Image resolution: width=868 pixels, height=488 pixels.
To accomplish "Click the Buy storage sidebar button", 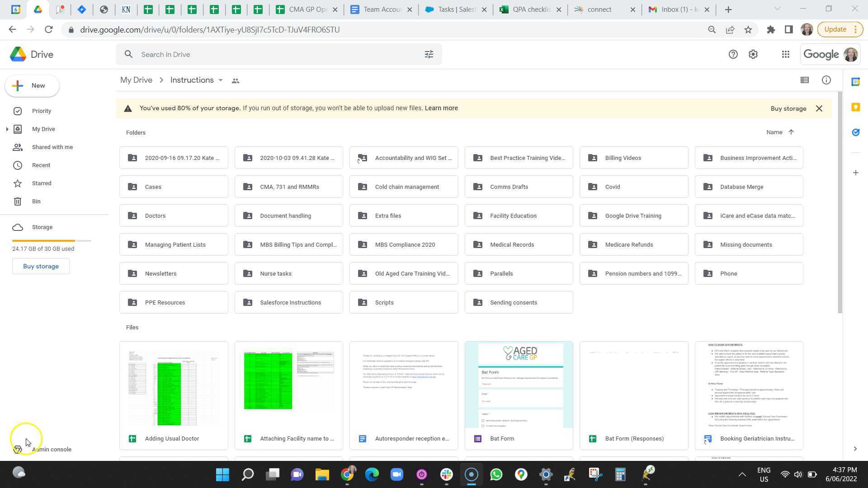I will pyautogui.click(x=41, y=266).
